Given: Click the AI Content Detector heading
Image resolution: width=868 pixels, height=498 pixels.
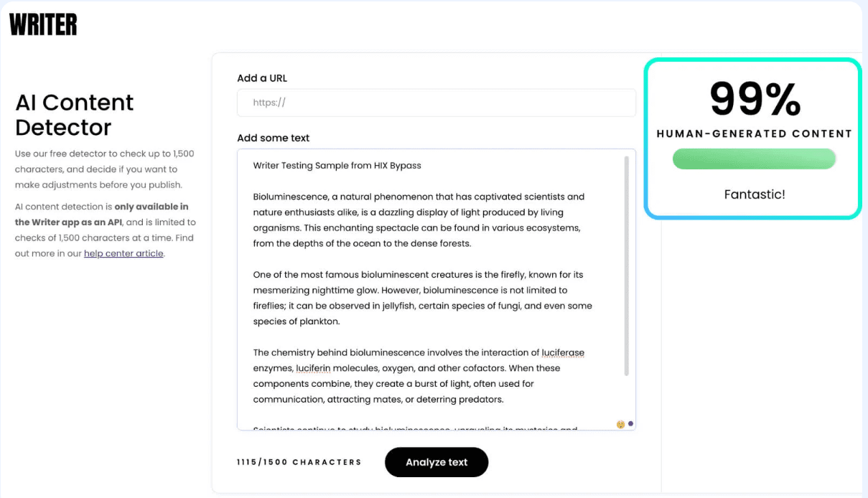Looking at the screenshot, I should point(74,115).
